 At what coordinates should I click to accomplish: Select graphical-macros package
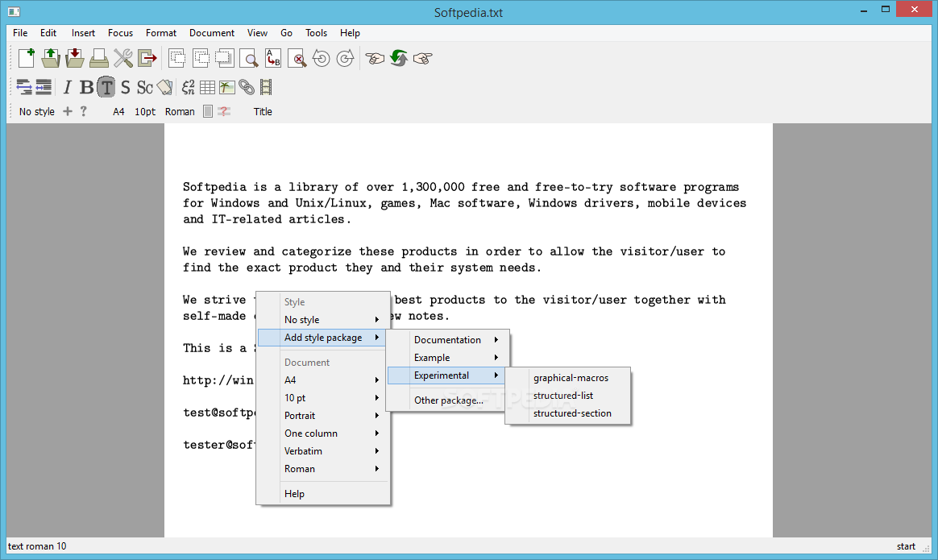point(568,378)
